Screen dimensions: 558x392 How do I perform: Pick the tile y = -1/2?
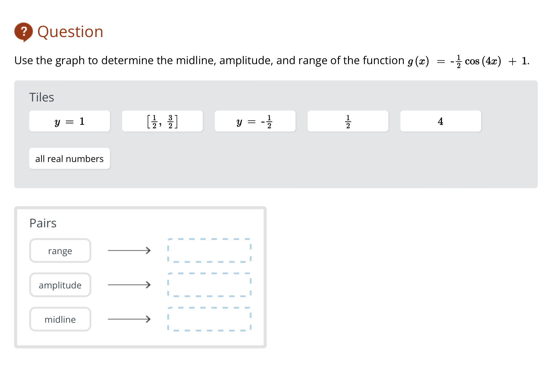[x=255, y=121]
